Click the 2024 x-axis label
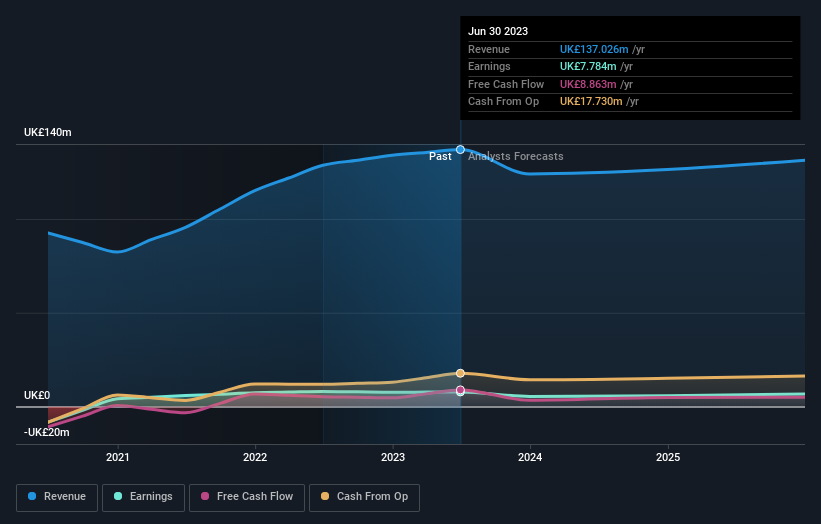 tap(530, 457)
